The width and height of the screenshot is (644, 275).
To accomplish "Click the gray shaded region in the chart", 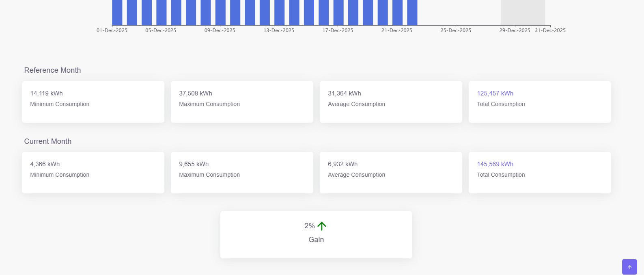I will coord(523,12).
